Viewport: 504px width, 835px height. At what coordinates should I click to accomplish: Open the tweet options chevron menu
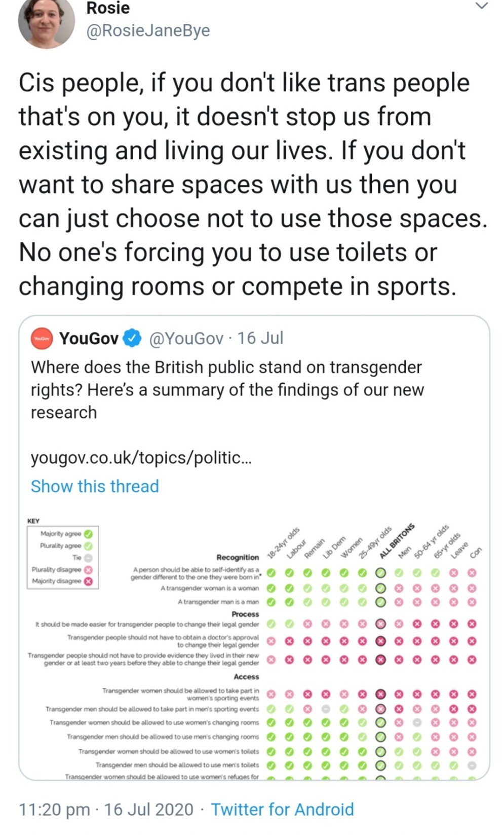(x=481, y=6)
